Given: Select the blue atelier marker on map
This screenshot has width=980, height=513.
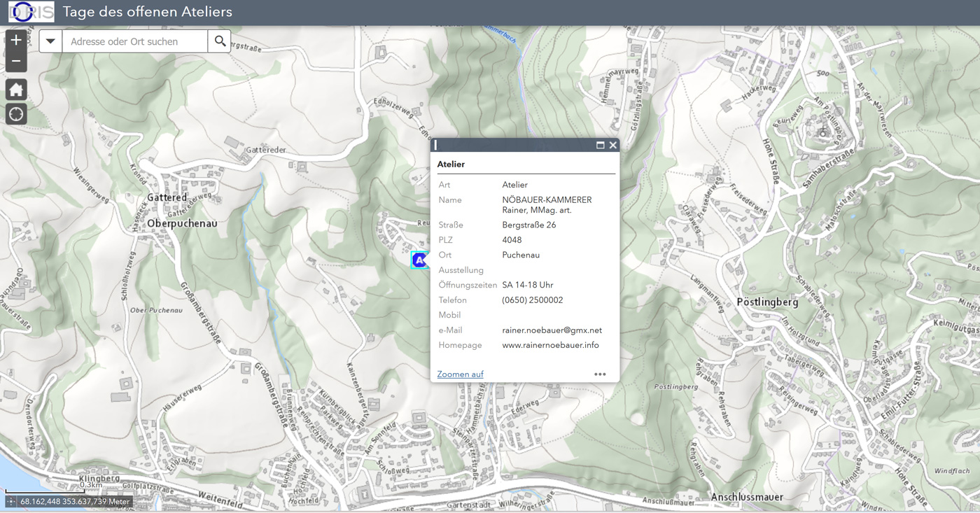Looking at the screenshot, I should [419, 260].
